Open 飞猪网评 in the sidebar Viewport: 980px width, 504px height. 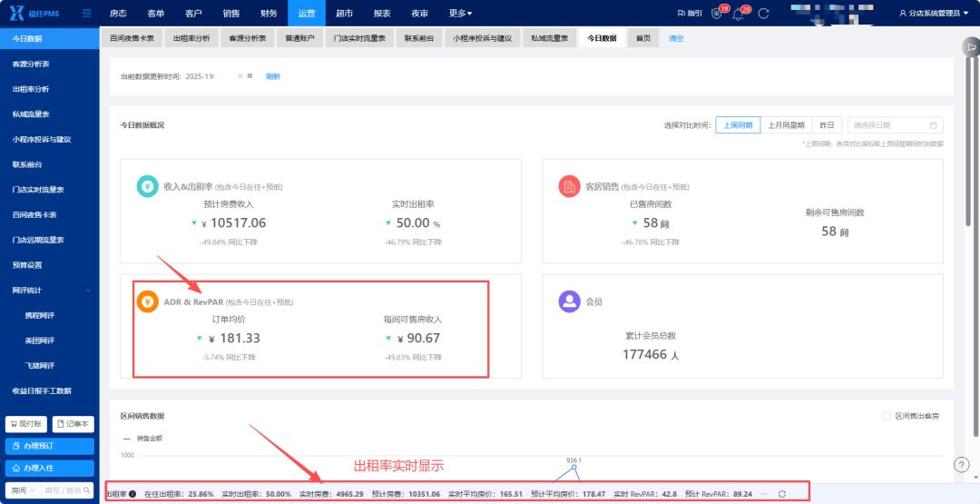(x=50, y=365)
